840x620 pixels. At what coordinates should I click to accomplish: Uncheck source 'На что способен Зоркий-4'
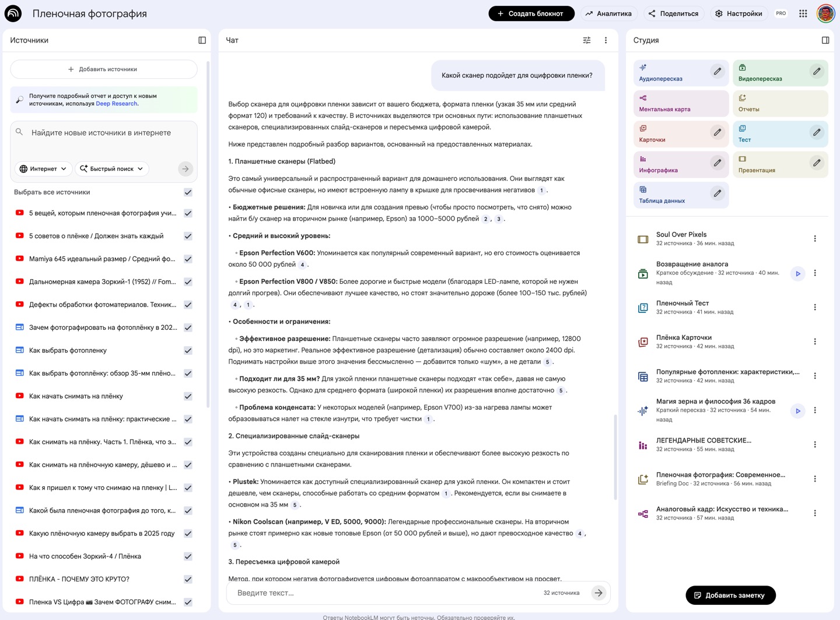point(188,556)
